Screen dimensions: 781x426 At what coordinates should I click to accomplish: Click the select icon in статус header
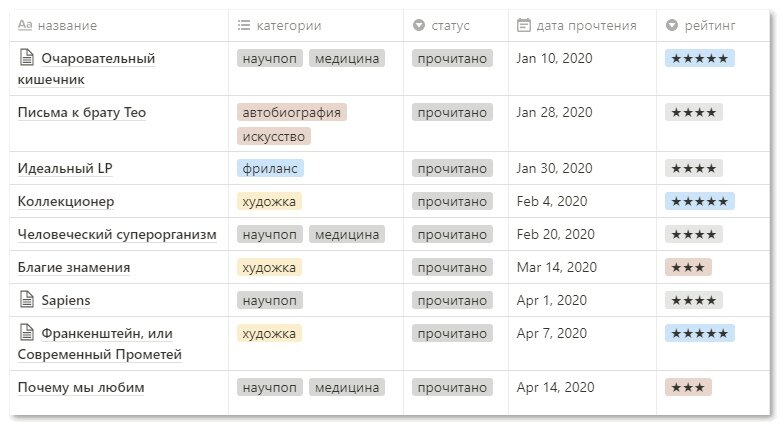[x=419, y=25]
